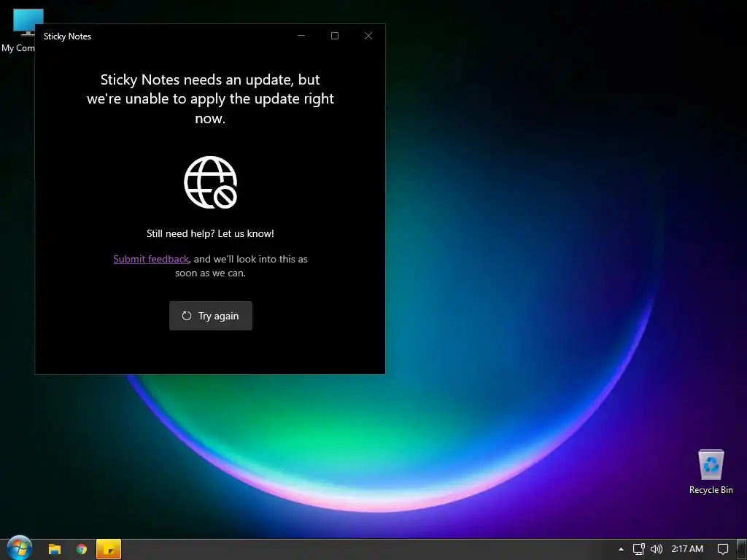747x560 pixels.
Task: Select the My Computer desktop icon
Action: click(x=19, y=29)
